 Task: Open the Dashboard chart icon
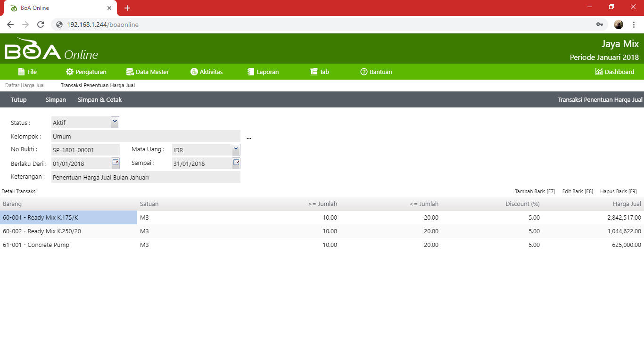[599, 72]
